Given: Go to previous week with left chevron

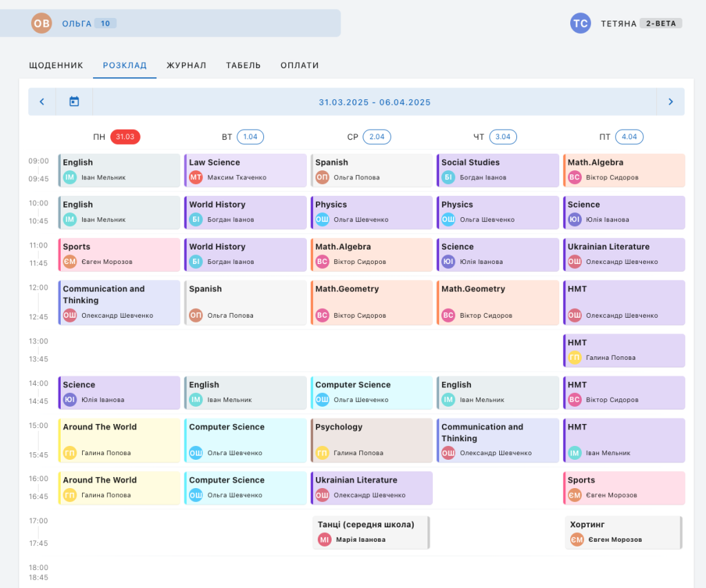Looking at the screenshot, I should 42,102.
